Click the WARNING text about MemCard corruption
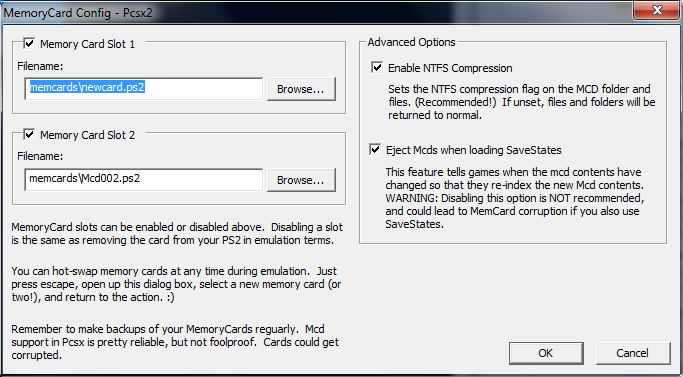The height and width of the screenshot is (377, 683). point(514,211)
